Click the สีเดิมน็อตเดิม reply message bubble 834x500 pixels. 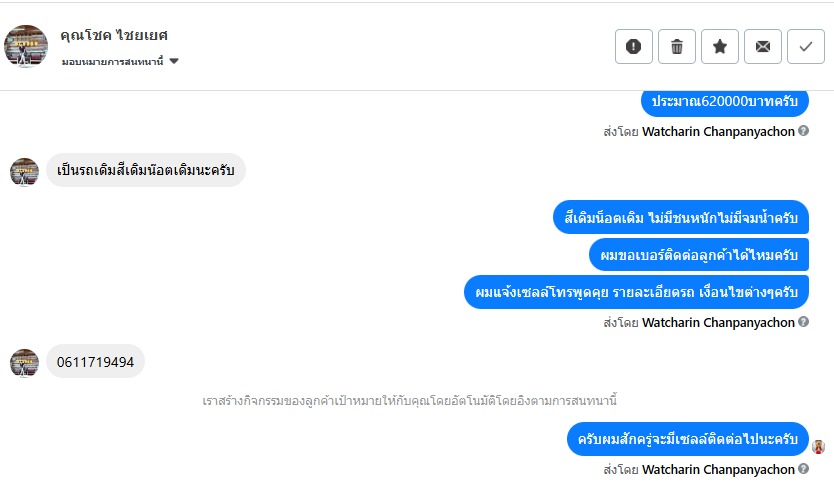pyautogui.click(x=680, y=217)
